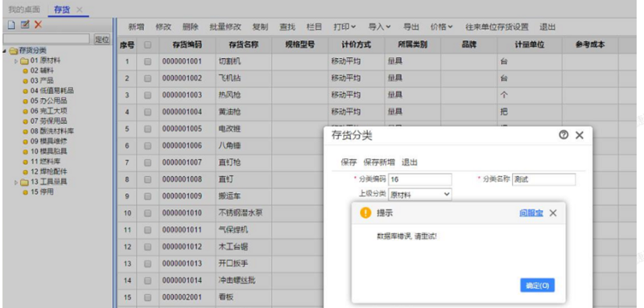Click the 确定(O) button
Image resolution: width=644 pixels, height=308 pixels.
pos(537,285)
